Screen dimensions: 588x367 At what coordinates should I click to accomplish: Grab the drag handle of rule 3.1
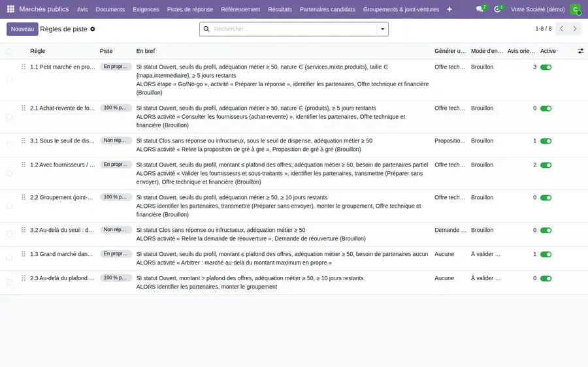[x=24, y=140]
